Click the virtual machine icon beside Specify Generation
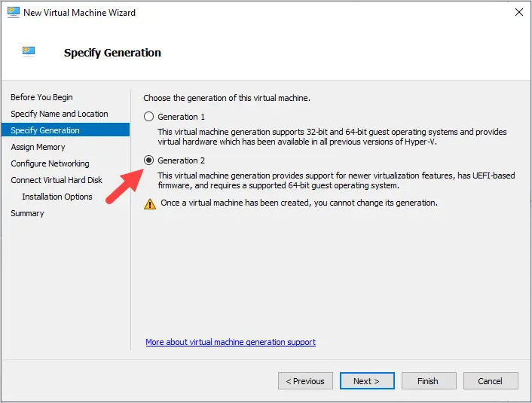 click(x=29, y=51)
